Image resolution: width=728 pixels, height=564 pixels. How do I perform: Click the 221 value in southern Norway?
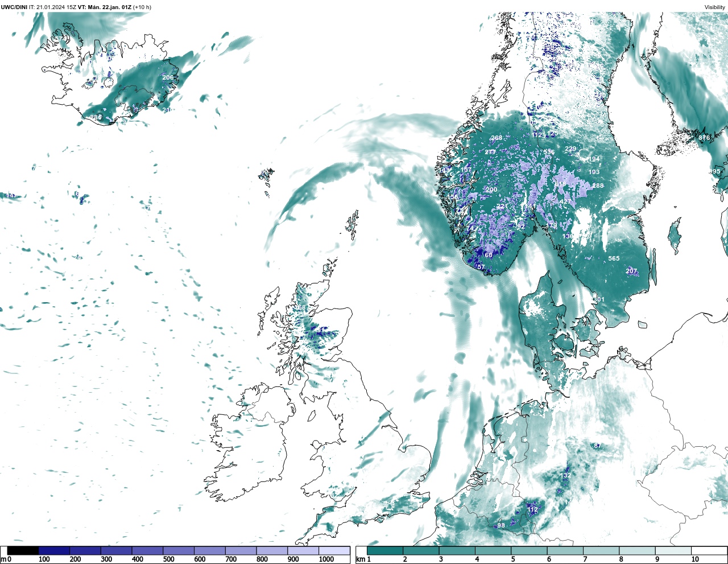click(502, 207)
